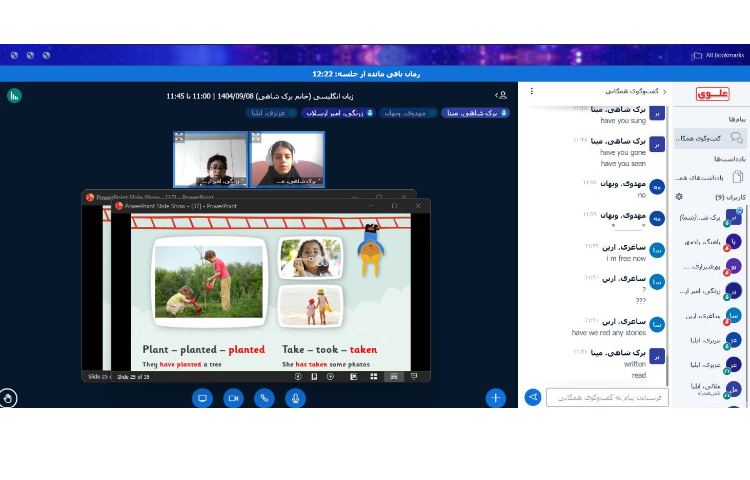
Task: Click the public chat message input field
Action: click(607, 397)
